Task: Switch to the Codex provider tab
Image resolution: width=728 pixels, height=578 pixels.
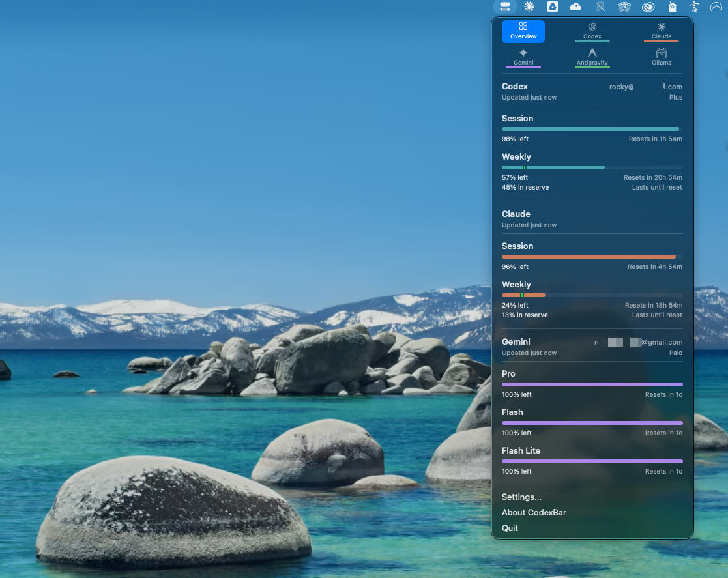Action: [x=592, y=31]
